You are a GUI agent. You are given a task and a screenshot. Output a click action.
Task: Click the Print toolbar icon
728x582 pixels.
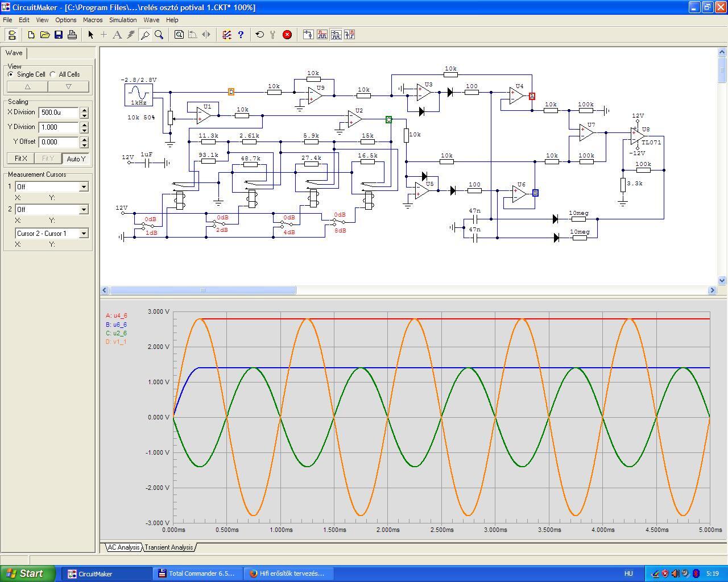pos(72,35)
